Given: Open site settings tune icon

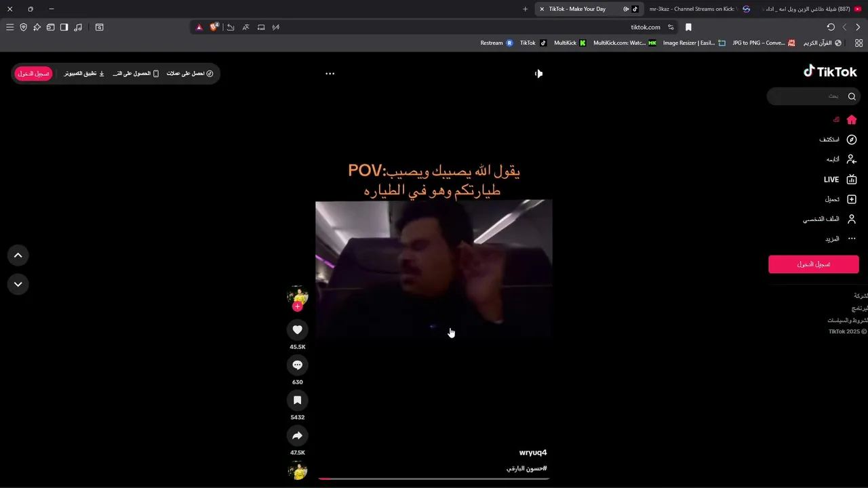Looking at the screenshot, I should click(x=671, y=27).
